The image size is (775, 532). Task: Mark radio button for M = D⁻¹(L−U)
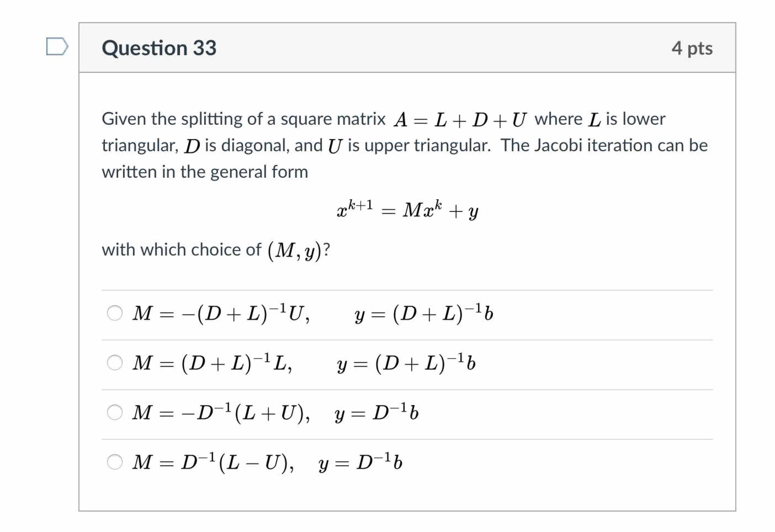tap(115, 462)
